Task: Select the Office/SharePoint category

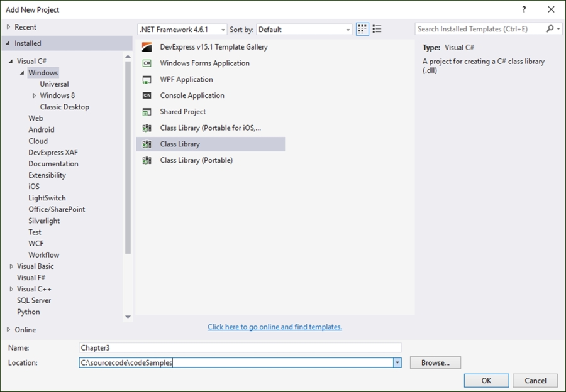Action: click(57, 210)
